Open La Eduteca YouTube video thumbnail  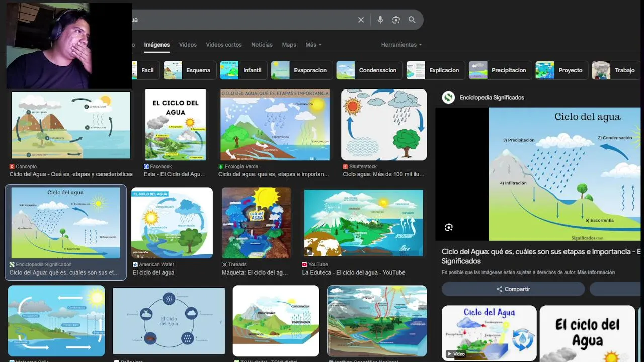coord(363,223)
